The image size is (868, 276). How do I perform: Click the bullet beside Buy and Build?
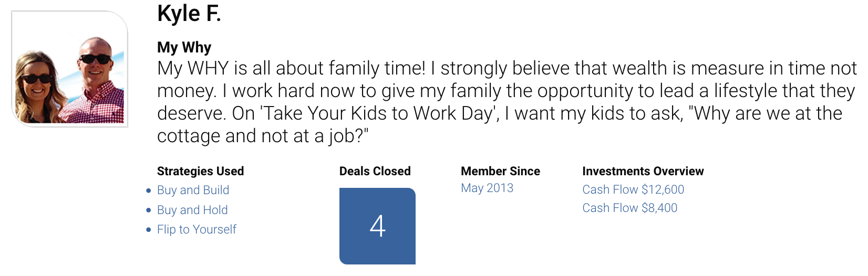[149, 190]
